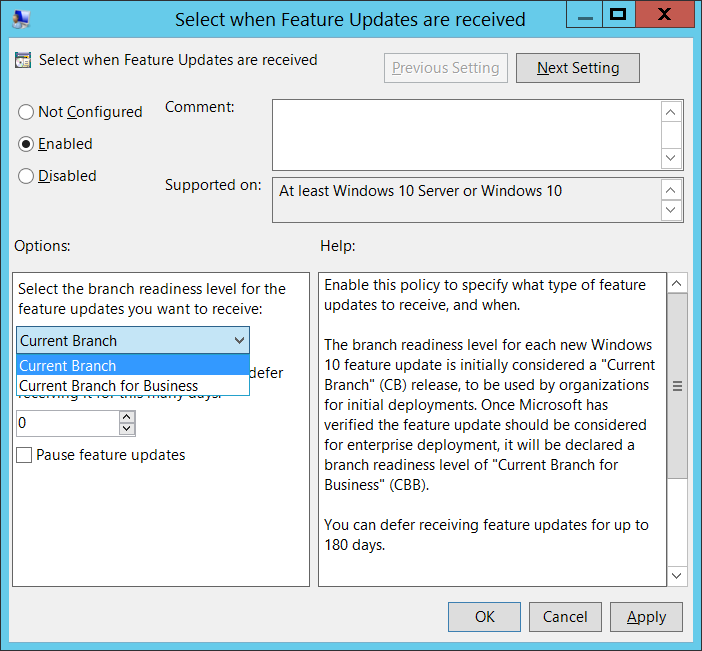Select the Disabled radio button
Image resolution: width=702 pixels, height=651 pixels.
(x=26, y=176)
